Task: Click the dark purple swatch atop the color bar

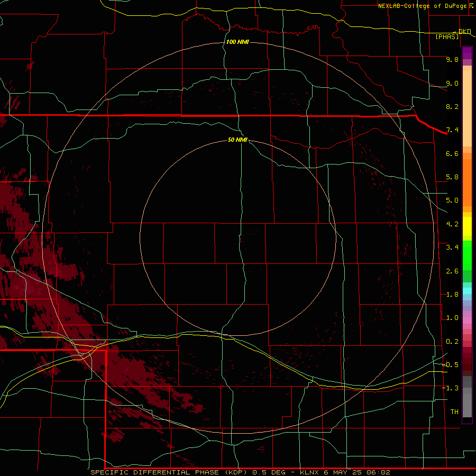Action: point(467,50)
